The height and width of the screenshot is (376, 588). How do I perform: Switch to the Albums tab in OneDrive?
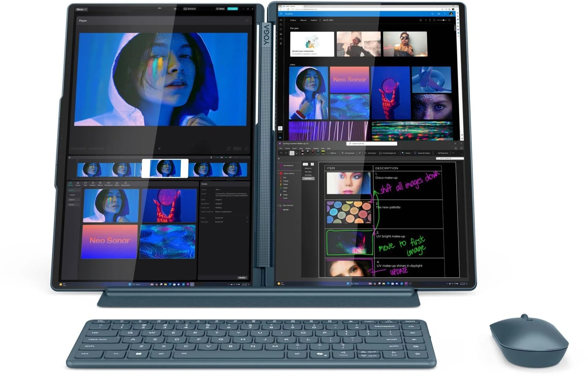click(x=303, y=20)
